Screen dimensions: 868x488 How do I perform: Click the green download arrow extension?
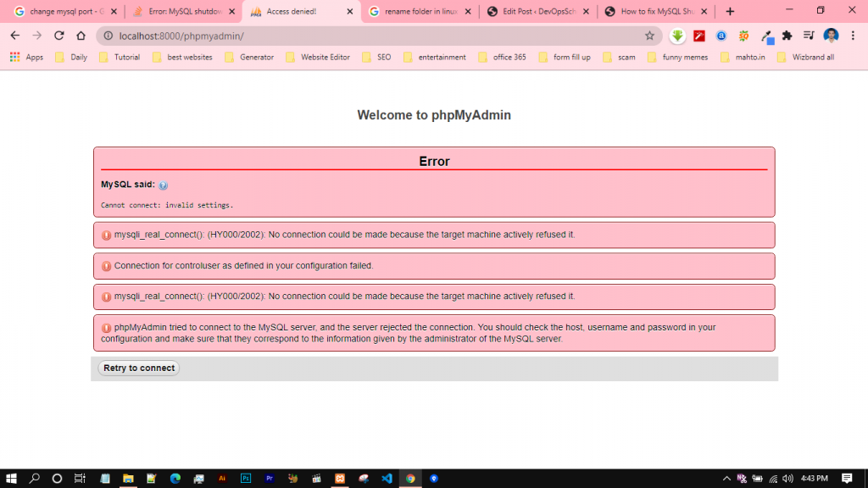677,36
